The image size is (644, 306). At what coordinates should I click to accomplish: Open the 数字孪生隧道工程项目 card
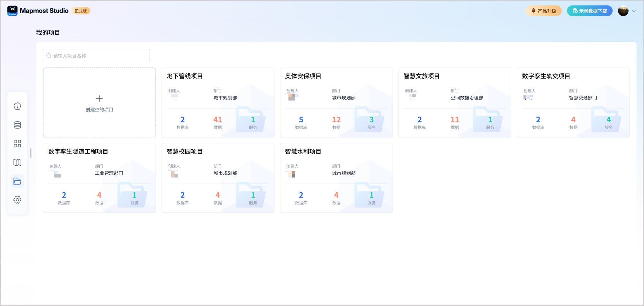[99, 178]
